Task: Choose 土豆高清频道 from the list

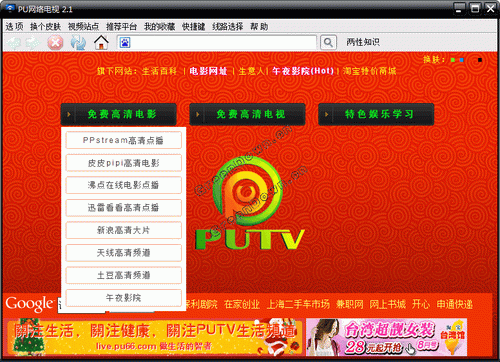Action: pos(123,275)
